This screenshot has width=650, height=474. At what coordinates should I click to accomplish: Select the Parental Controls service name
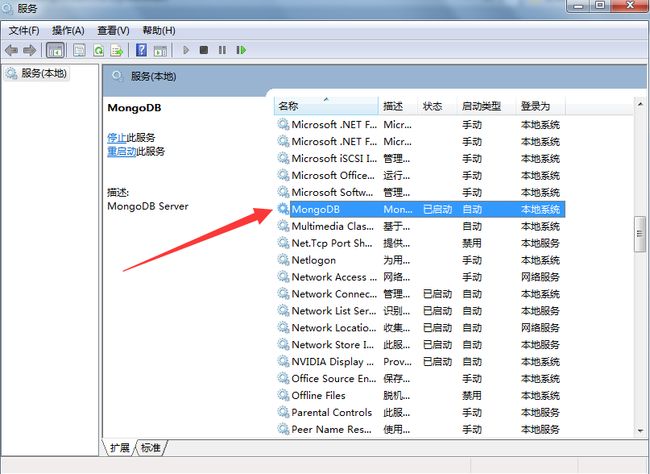click(331, 413)
